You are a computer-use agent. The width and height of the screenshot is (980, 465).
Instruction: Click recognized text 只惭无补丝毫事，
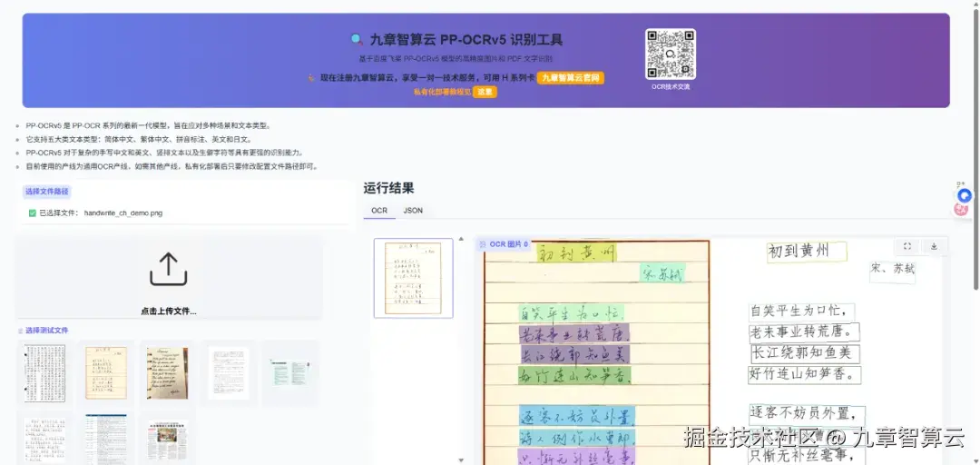coord(807,455)
